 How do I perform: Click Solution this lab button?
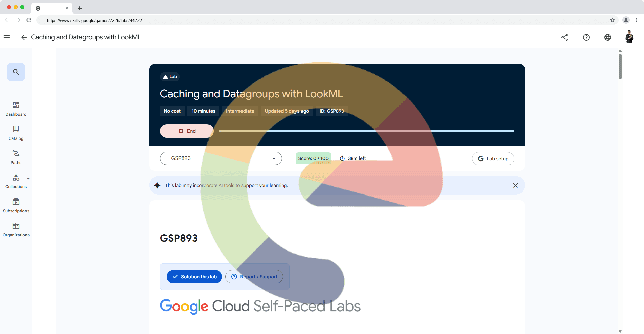194,277
